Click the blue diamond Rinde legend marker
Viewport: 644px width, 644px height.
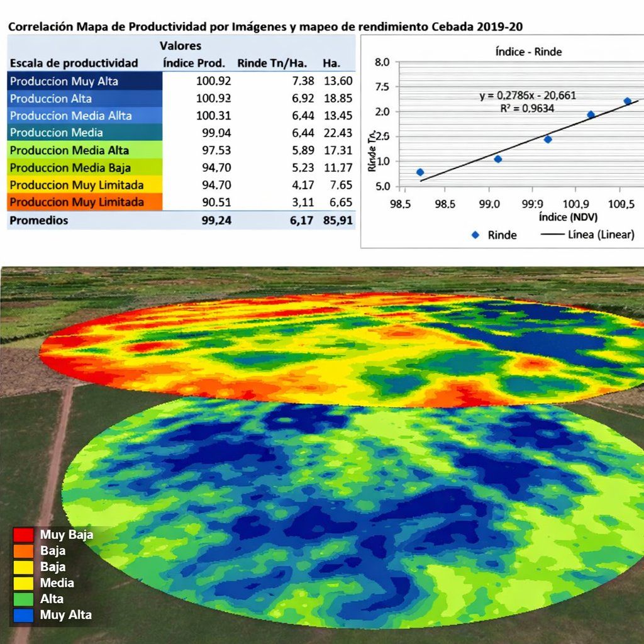[475, 235]
